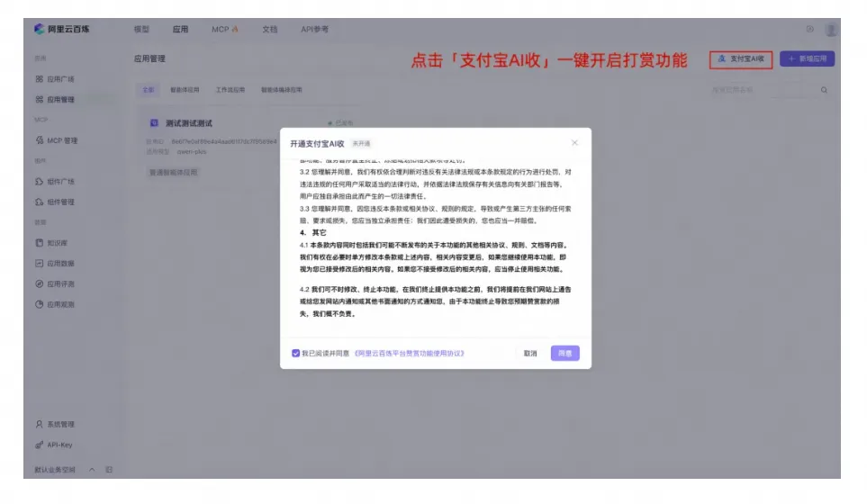Click the application ID value of 测试测试测试
867x504 pixels.
pyautogui.click(x=223, y=141)
